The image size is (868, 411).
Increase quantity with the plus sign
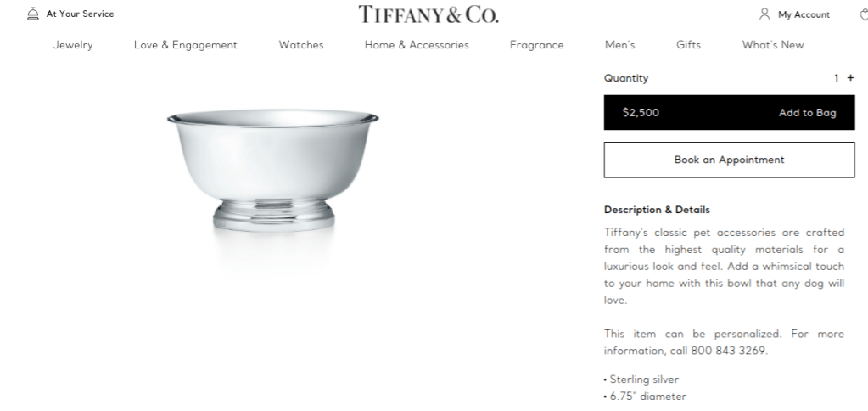coord(850,78)
